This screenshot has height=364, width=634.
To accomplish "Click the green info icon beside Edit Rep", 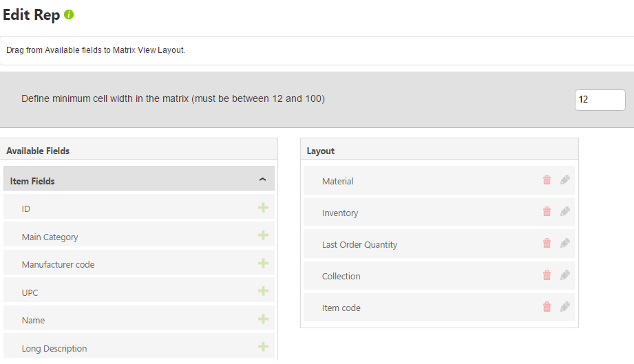I will click(x=69, y=15).
